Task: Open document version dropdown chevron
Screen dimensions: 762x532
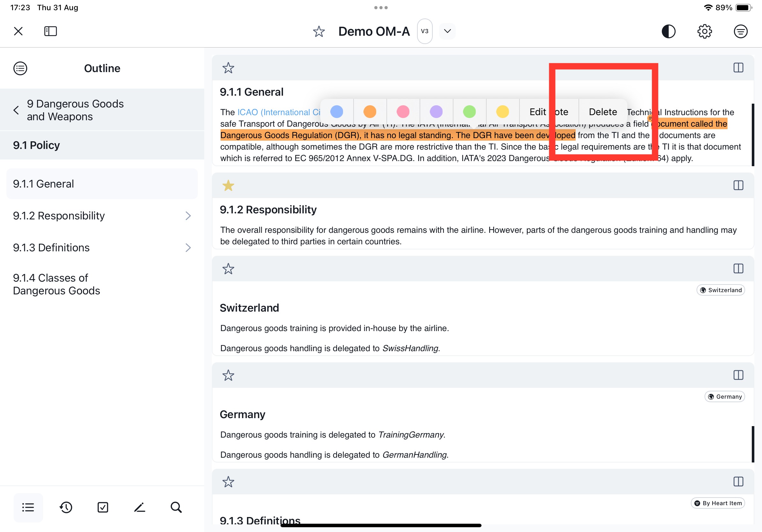Action: (447, 31)
